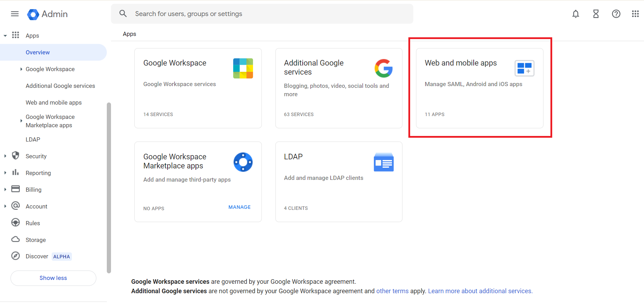The height and width of the screenshot is (304, 644).
Task: Click the Google Admin logo
Action: [33, 14]
